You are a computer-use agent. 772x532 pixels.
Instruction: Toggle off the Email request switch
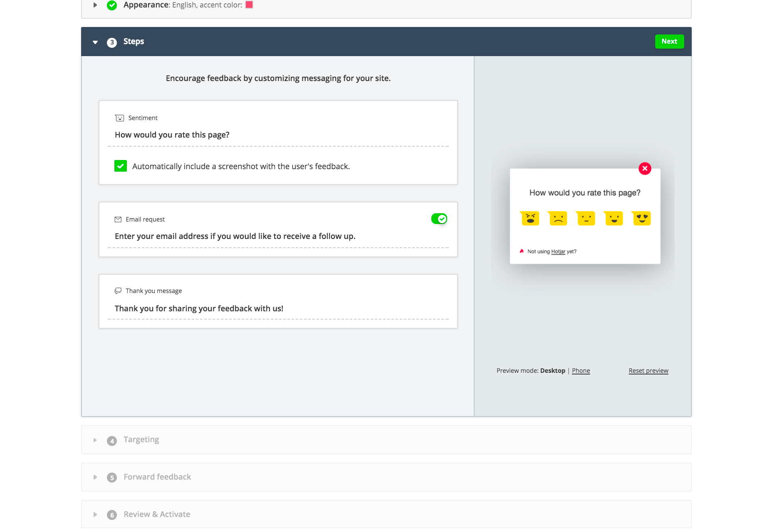click(x=439, y=219)
